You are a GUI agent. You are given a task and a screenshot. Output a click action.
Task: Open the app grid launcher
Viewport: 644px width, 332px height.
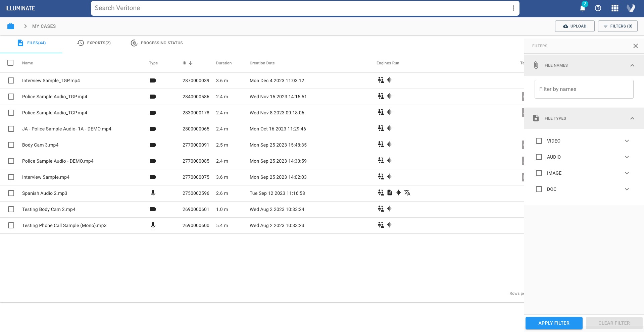click(614, 8)
